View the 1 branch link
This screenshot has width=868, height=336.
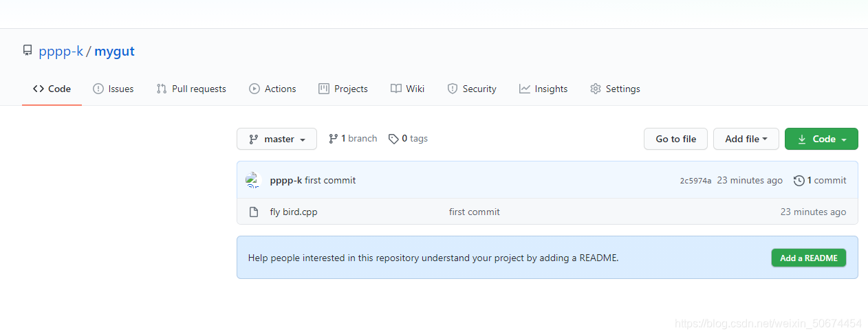353,138
